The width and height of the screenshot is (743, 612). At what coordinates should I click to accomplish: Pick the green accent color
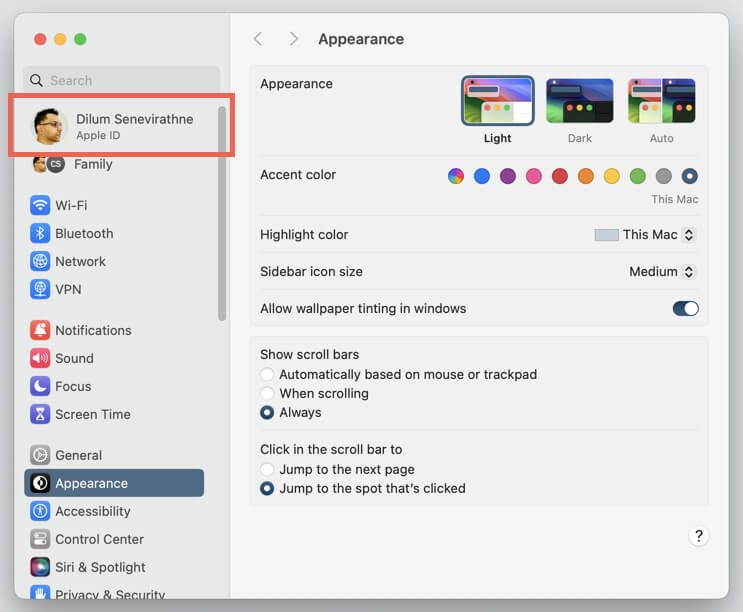click(638, 176)
